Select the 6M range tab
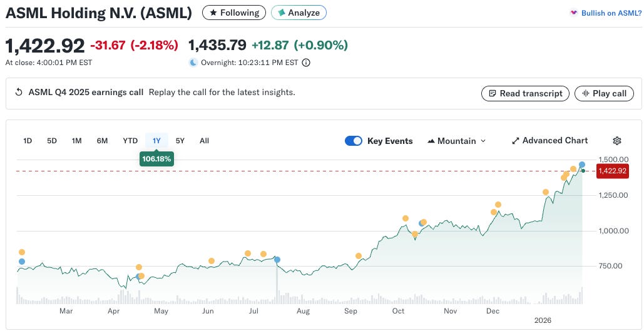Screen dimensions: 644x331 click(x=102, y=141)
